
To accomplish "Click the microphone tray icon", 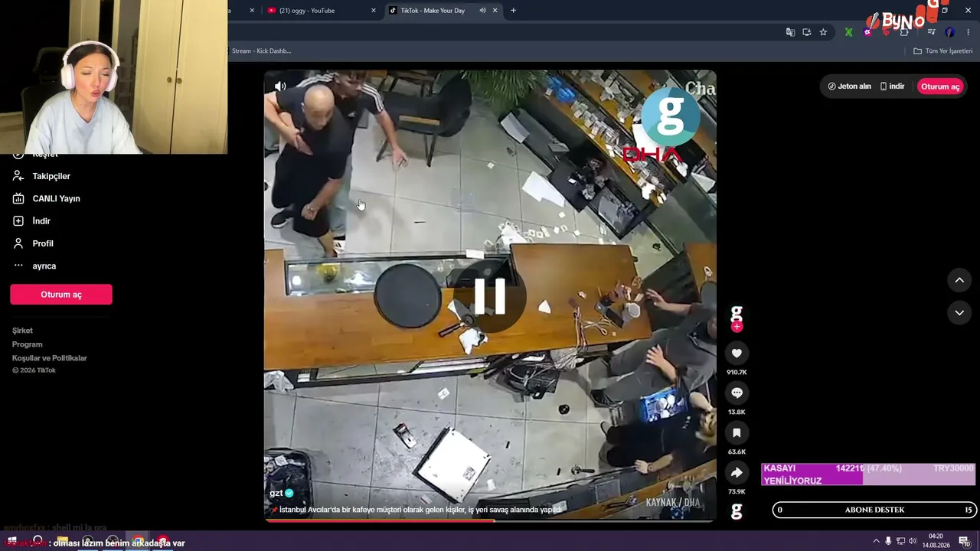I will [x=888, y=541].
